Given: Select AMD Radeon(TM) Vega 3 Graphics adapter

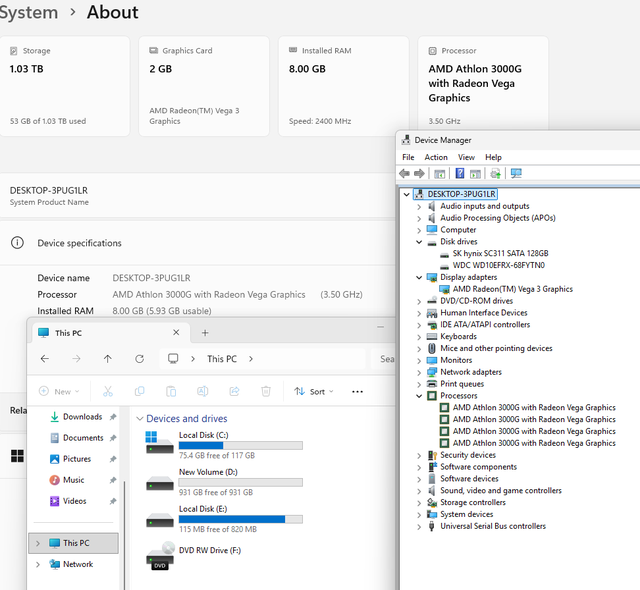Looking at the screenshot, I should click(513, 289).
